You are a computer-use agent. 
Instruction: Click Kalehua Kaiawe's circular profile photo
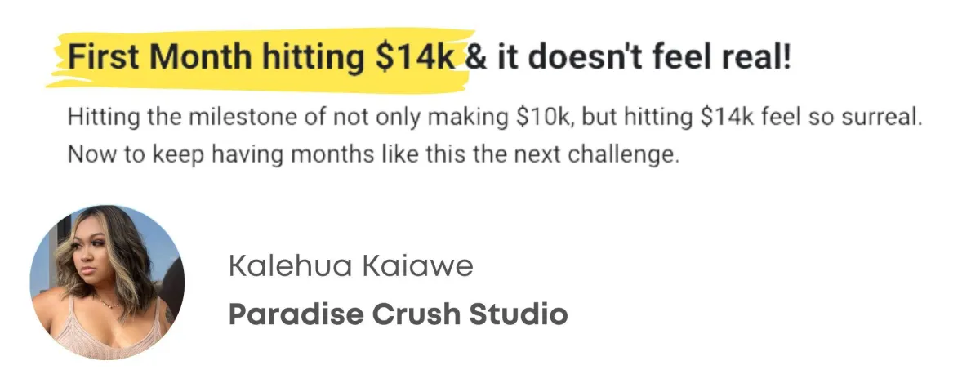(107, 283)
